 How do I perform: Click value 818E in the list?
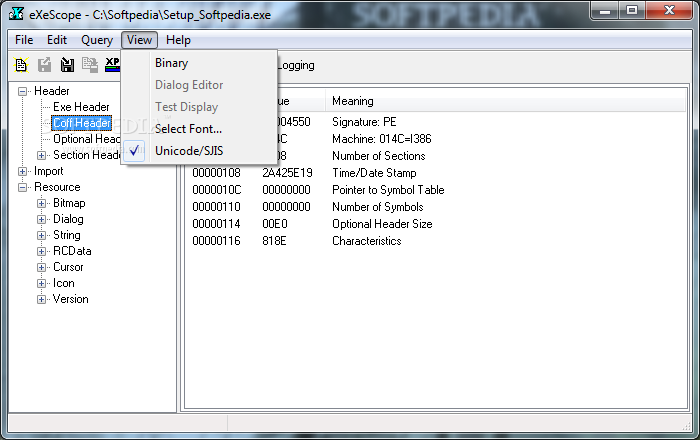(x=274, y=241)
